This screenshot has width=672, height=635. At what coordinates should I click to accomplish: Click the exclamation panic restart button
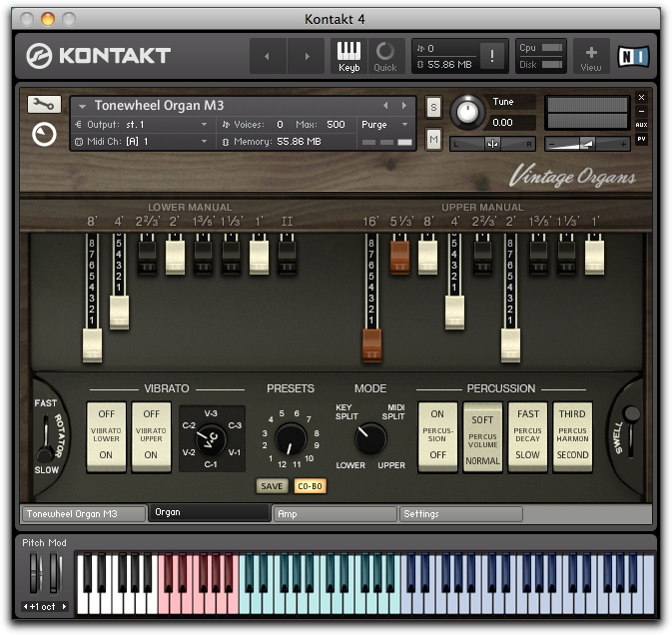[x=492, y=56]
